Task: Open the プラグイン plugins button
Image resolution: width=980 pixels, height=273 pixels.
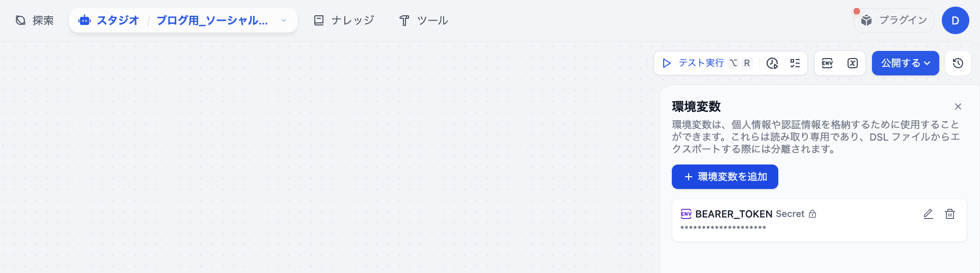Action: point(894,20)
